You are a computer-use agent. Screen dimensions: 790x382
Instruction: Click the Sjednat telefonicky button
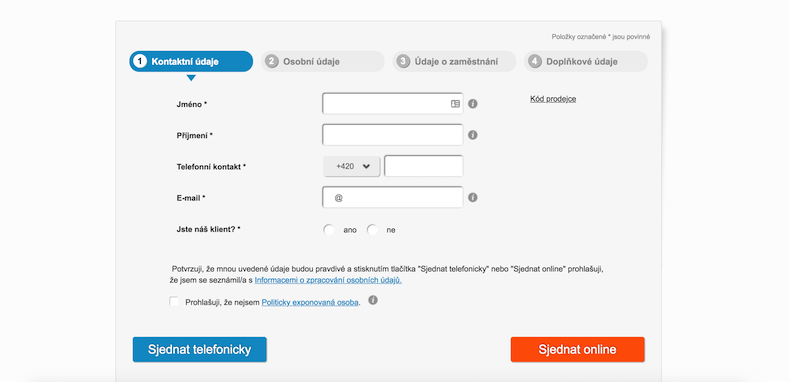pos(200,350)
